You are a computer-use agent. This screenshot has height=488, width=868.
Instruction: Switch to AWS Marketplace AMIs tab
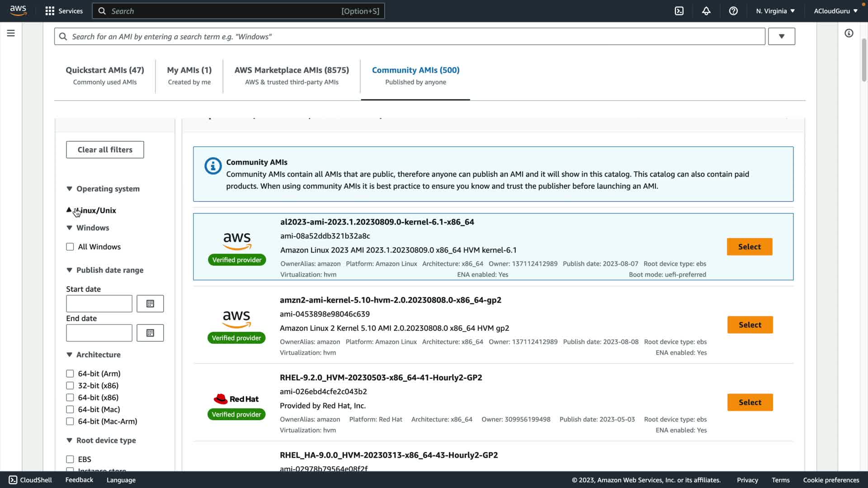292,75
